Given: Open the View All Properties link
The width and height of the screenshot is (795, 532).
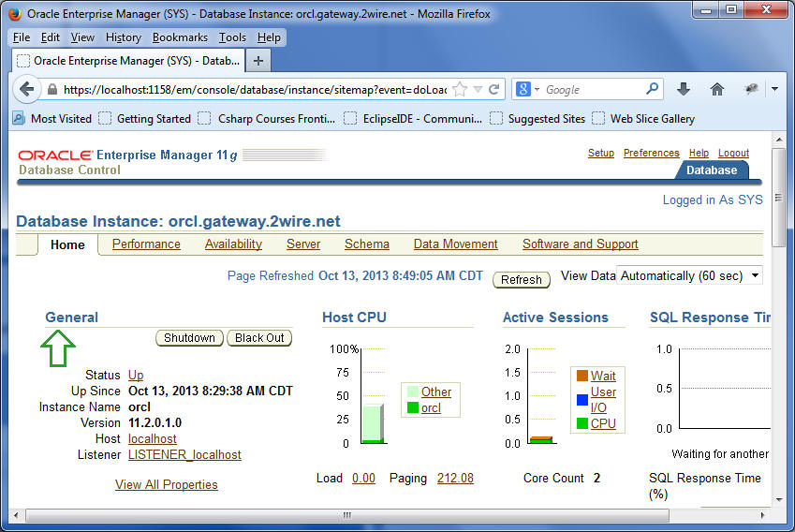Looking at the screenshot, I should tap(166, 484).
